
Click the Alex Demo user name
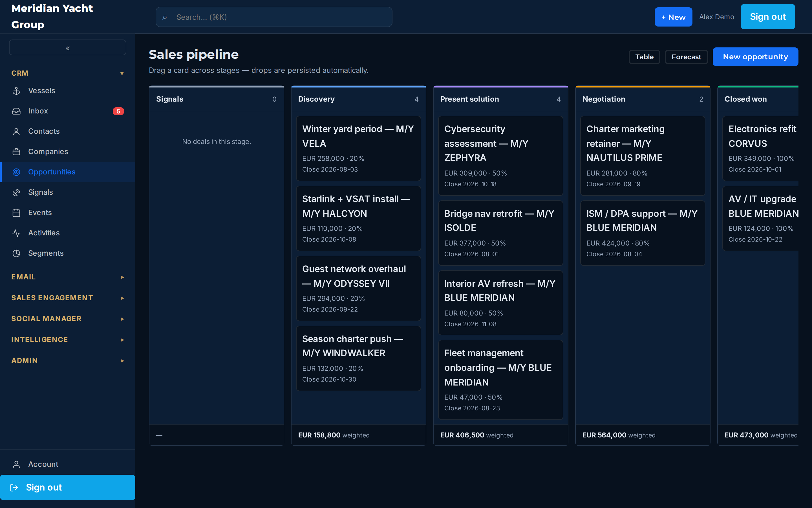[716, 17]
